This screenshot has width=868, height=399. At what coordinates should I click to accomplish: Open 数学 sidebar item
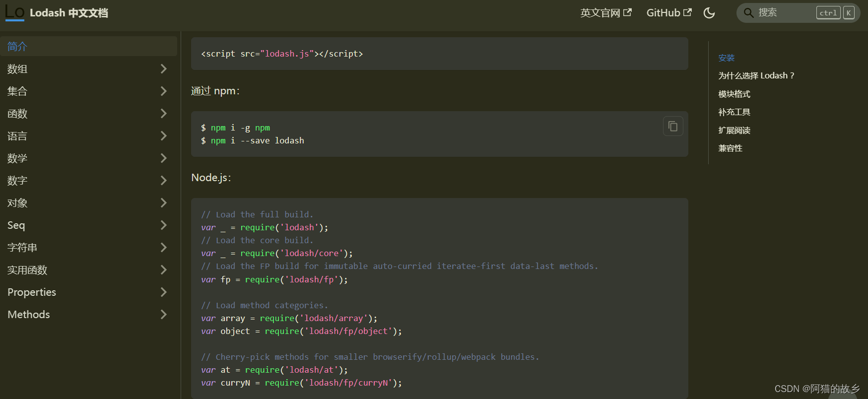pos(17,158)
